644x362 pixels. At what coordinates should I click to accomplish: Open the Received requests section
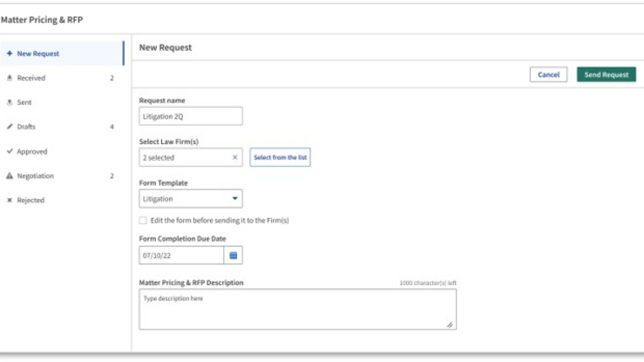coord(31,78)
